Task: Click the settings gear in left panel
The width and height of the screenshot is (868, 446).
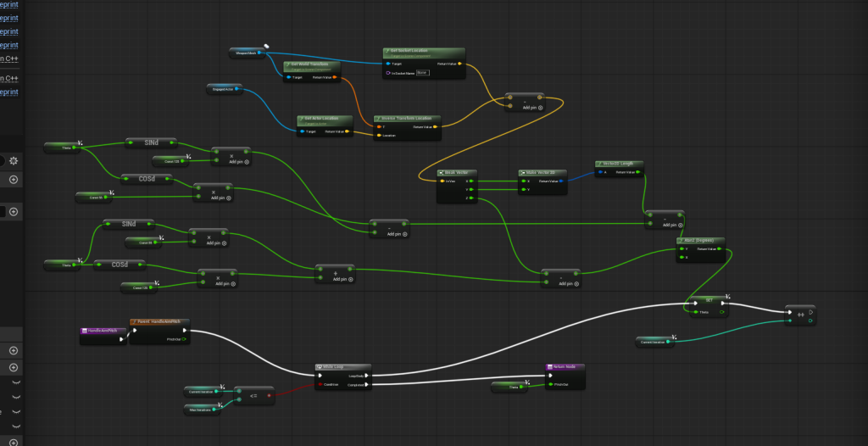Action: click(x=14, y=160)
